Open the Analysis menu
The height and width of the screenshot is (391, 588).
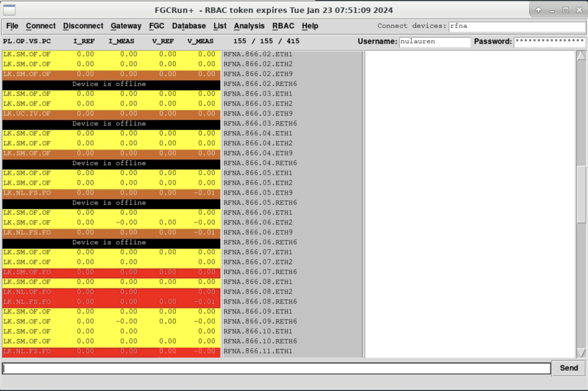pos(249,26)
